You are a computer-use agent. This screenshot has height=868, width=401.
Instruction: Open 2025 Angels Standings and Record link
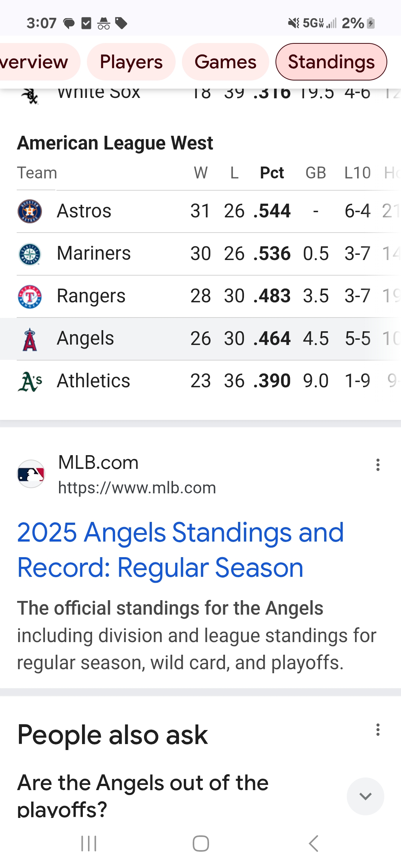point(180,550)
